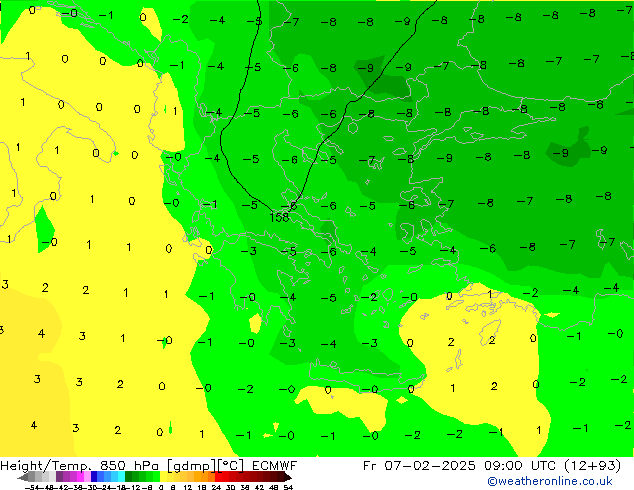Click the '09:00 UTC' time text
634x490 pixels.
click(x=520, y=465)
